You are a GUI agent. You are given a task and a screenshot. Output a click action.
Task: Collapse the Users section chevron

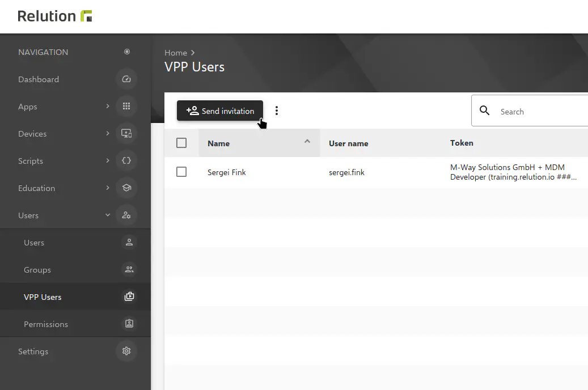point(108,215)
